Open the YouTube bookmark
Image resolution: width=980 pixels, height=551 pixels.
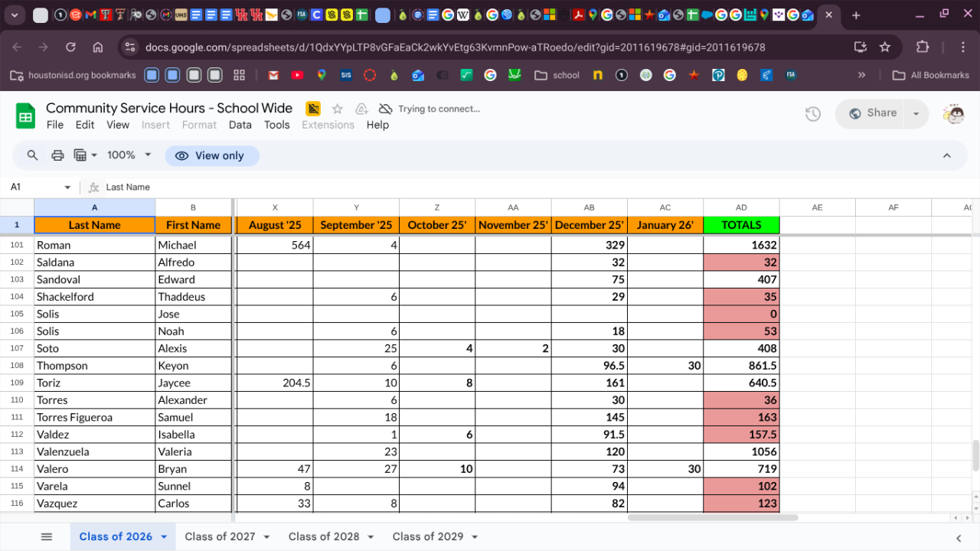click(x=297, y=75)
